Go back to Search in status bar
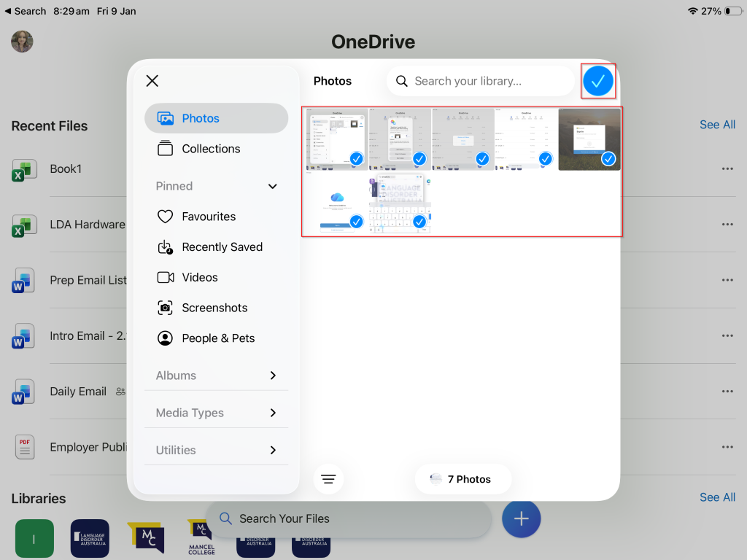Image resolution: width=747 pixels, height=560 pixels. tap(26, 11)
